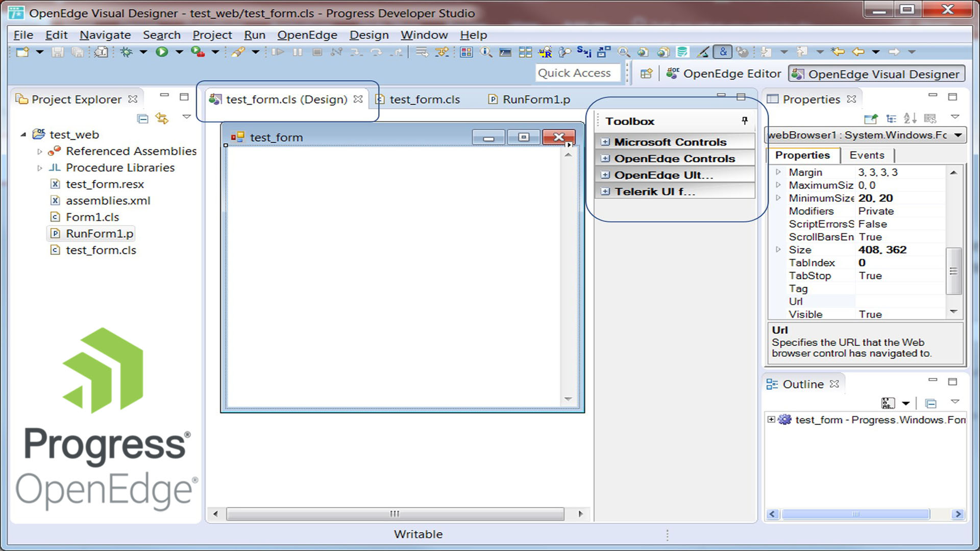Viewport: 980px width, 551px height.
Task: Minimize the Project Explorer panel
Action: [164, 95]
